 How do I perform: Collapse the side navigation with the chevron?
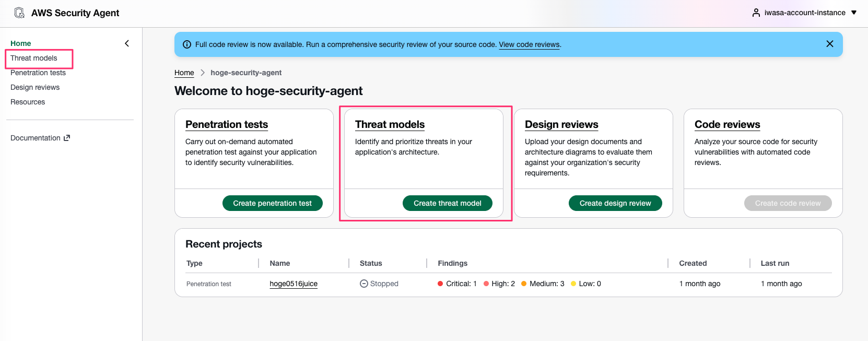point(127,43)
